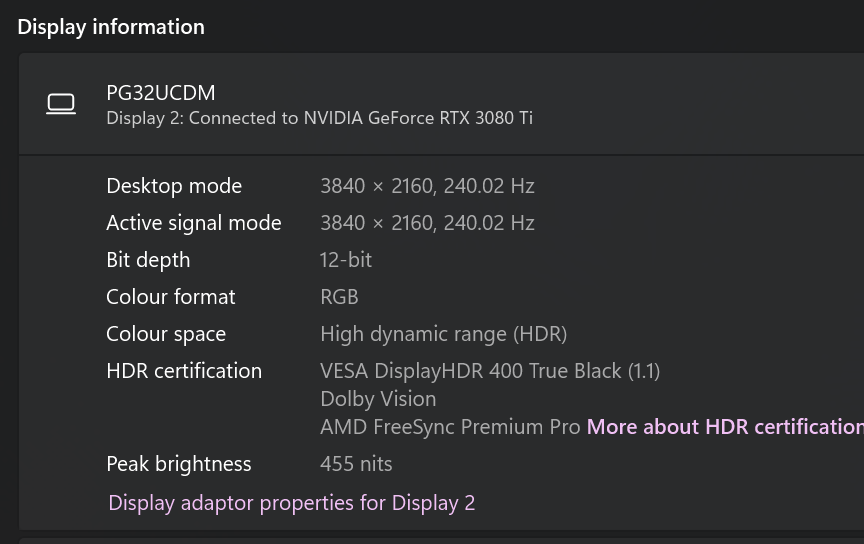The width and height of the screenshot is (864, 544).
Task: Open Display adaptor properties for Display 2
Action: [291, 503]
